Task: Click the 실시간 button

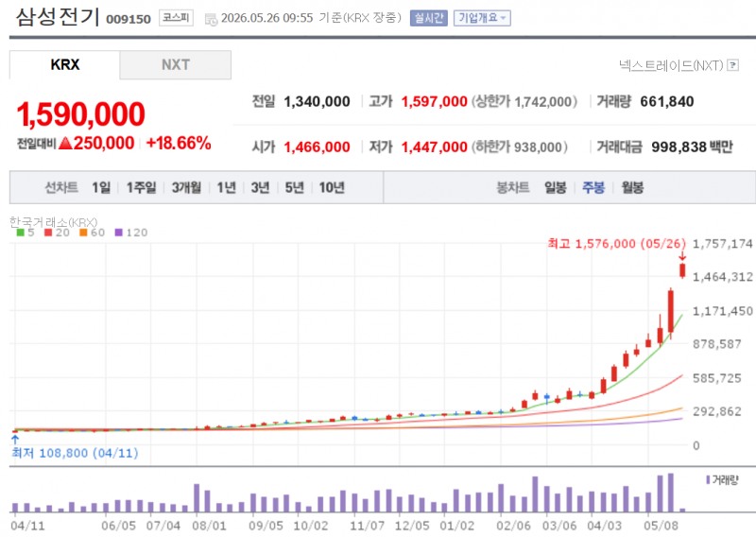Action: pyautogui.click(x=429, y=18)
